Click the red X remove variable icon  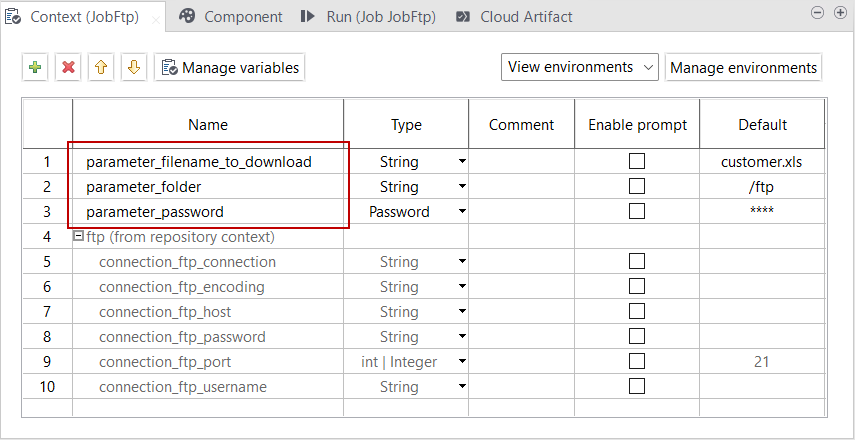point(68,68)
